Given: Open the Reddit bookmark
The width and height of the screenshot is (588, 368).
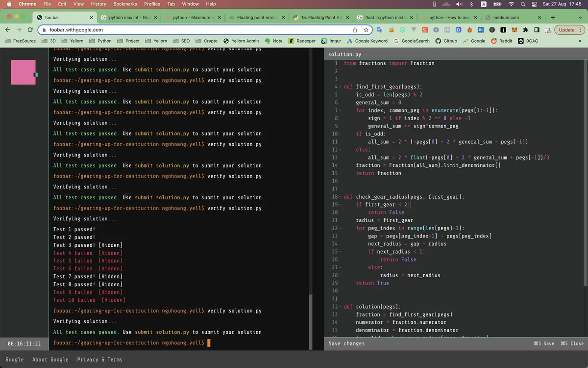Looking at the screenshot, I should [x=501, y=41].
